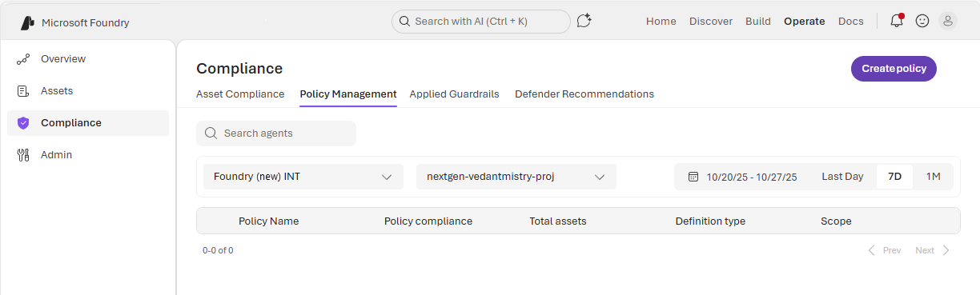This screenshot has height=295, width=980.
Task: Select the 1M time range
Action: (x=933, y=177)
